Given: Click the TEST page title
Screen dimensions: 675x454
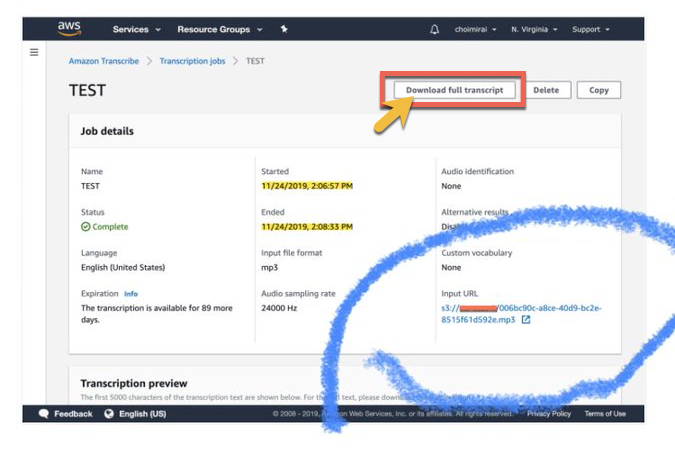Looking at the screenshot, I should point(87,90).
